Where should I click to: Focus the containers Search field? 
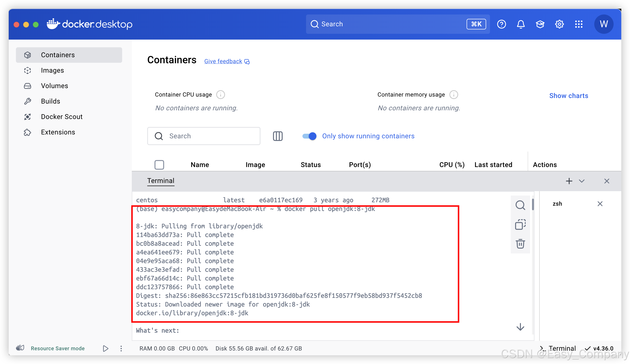pyautogui.click(x=204, y=136)
